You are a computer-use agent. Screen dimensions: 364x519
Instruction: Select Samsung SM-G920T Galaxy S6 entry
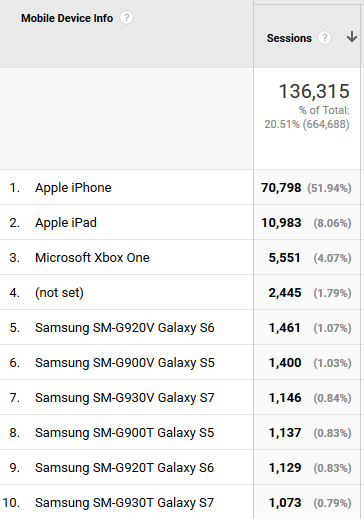tap(124, 468)
